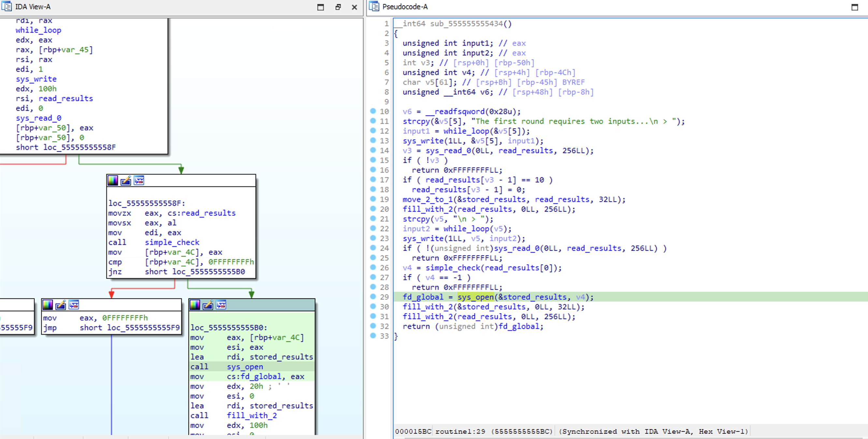Toggle breakpoint dot on pseudocode line 24
Viewport: 868px width, 439px height.
pyautogui.click(x=373, y=248)
